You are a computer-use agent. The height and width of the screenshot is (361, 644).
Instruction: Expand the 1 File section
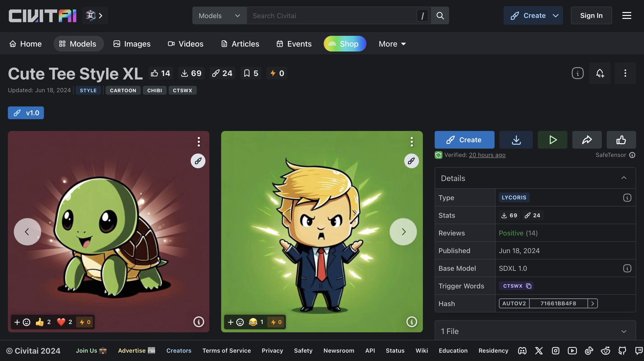click(623, 331)
